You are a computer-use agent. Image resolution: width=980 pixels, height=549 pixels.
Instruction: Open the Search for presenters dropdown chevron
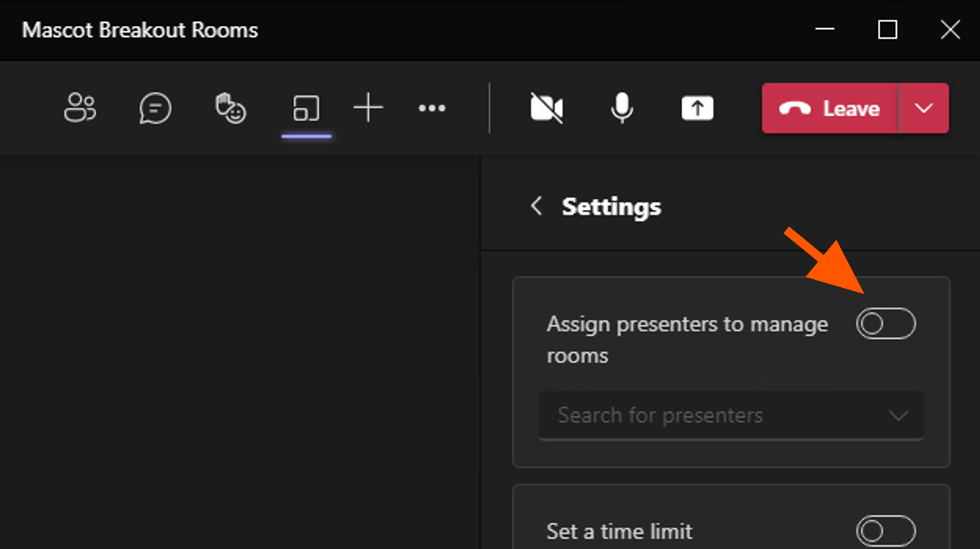pyautogui.click(x=897, y=415)
